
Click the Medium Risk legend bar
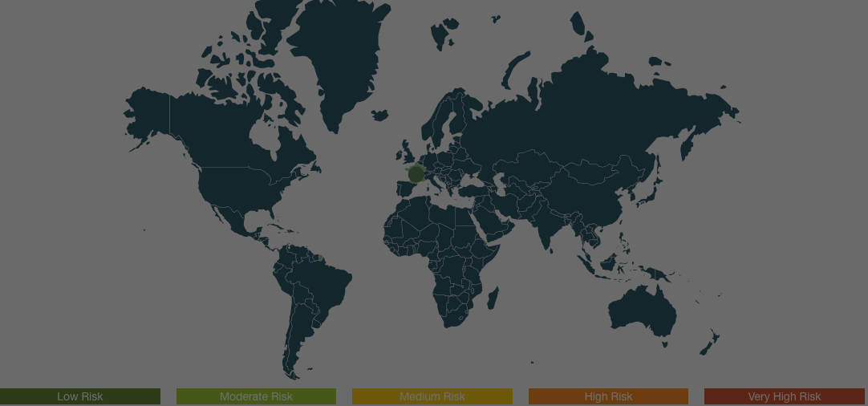tap(432, 396)
